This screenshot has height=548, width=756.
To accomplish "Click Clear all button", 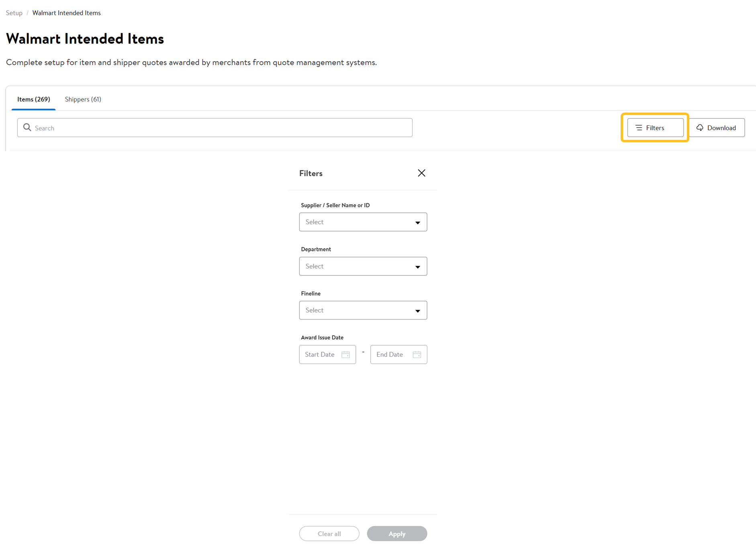I will click(329, 534).
